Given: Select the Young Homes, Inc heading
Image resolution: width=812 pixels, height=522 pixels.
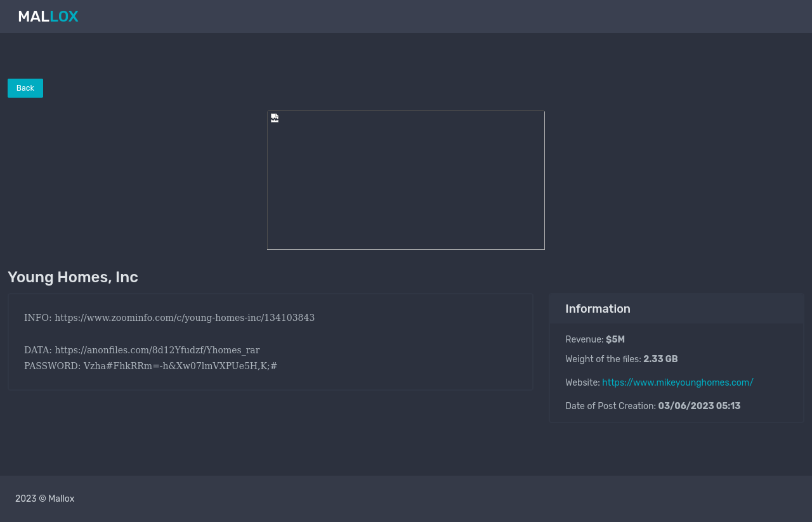Looking at the screenshot, I should click(73, 277).
